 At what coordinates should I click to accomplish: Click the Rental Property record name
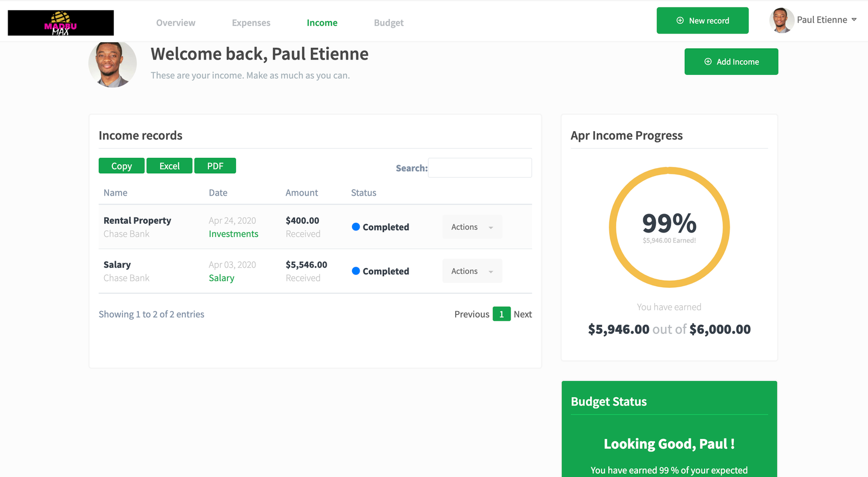tap(137, 221)
